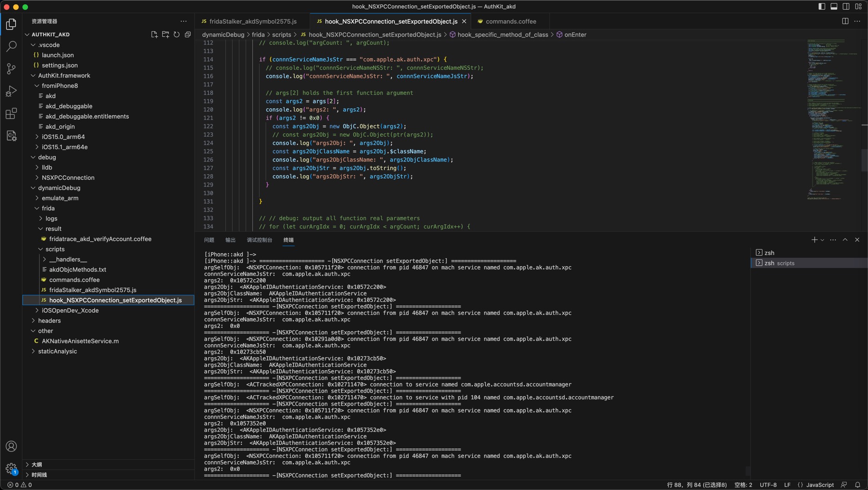Click onEnter breadcrumb symbol
The width and height of the screenshot is (868, 490).
575,34
